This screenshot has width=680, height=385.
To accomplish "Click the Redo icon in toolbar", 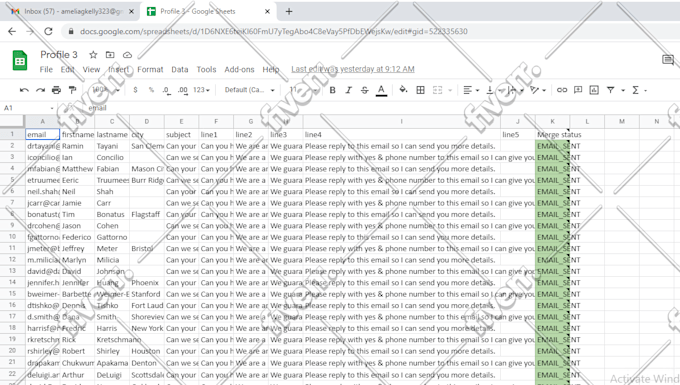I will 40,90.
